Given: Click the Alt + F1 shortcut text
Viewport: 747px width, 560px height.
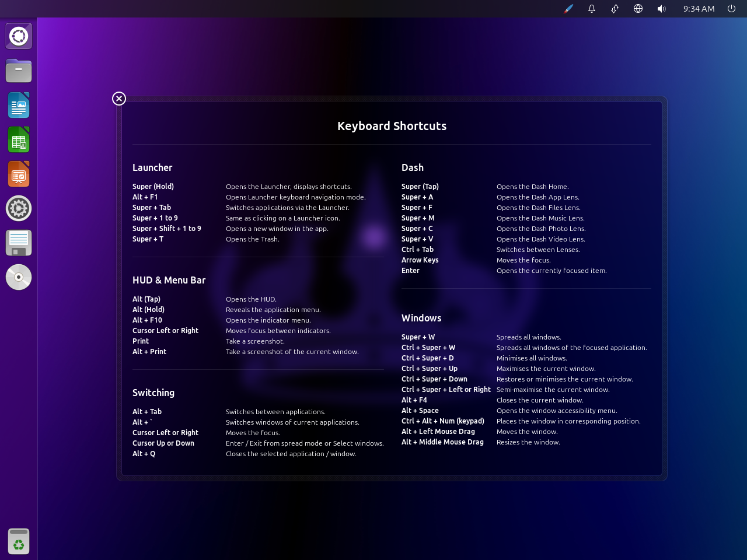Looking at the screenshot, I should (145, 197).
